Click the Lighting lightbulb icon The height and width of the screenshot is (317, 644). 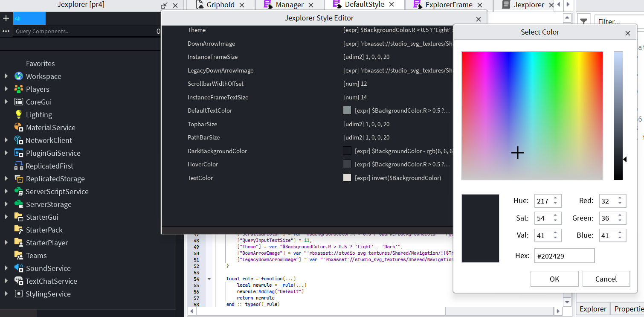(x=18, y=114)
